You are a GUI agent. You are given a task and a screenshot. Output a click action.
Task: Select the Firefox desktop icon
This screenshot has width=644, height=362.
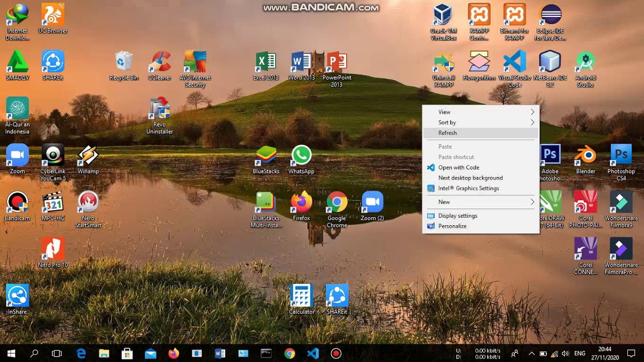[301, 206]
